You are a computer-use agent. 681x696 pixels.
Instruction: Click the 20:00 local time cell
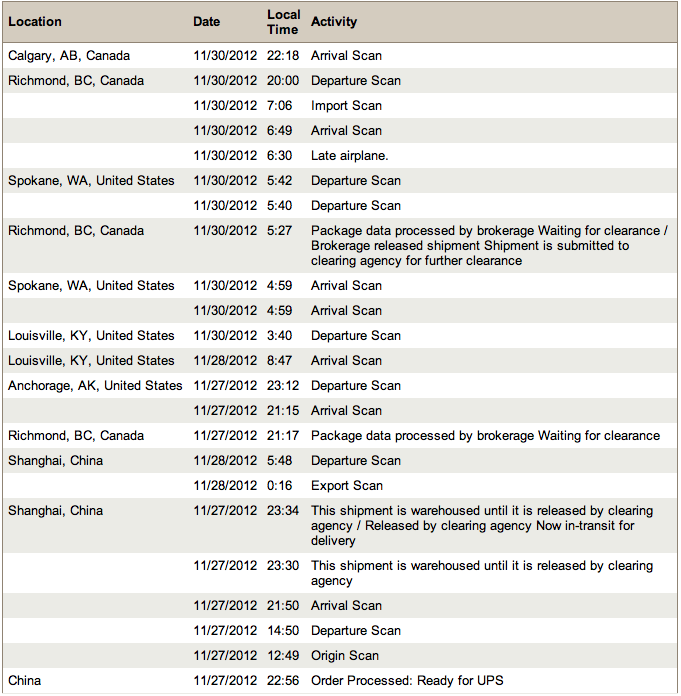[283, 81]
